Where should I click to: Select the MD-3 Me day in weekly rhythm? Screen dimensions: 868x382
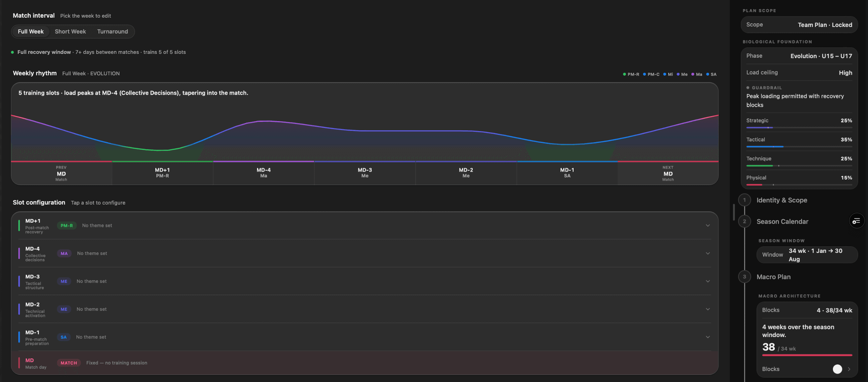365,173
